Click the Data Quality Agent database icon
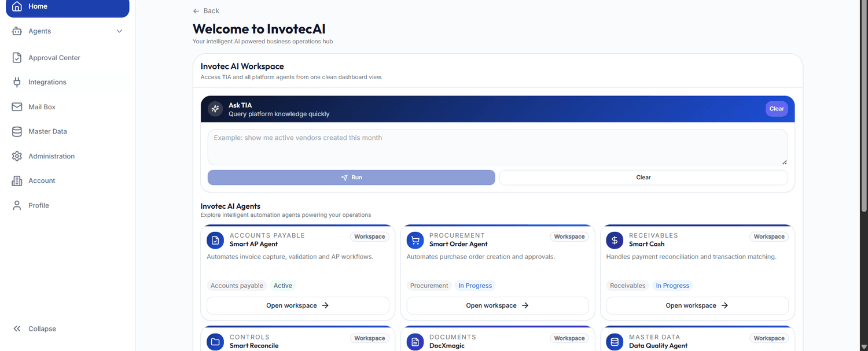This screenshot has height=351, width=868. (615, 342)
